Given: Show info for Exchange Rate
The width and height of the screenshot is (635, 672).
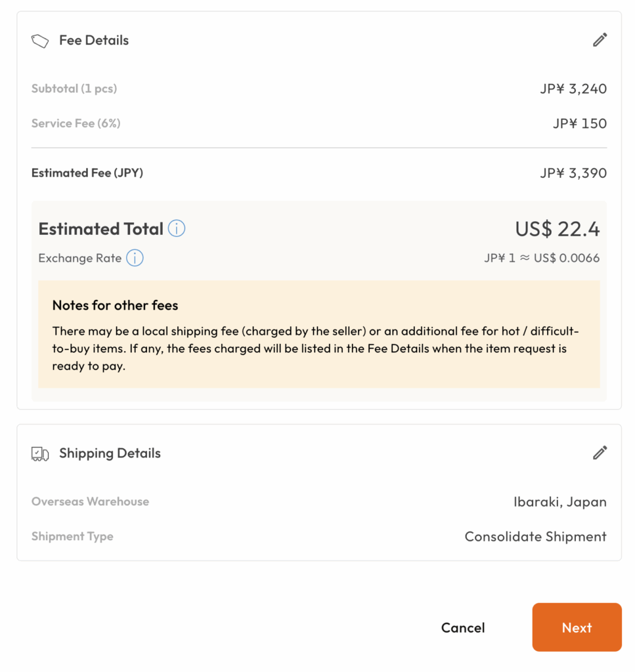Looking at the screenshot, I should point(135,258).
